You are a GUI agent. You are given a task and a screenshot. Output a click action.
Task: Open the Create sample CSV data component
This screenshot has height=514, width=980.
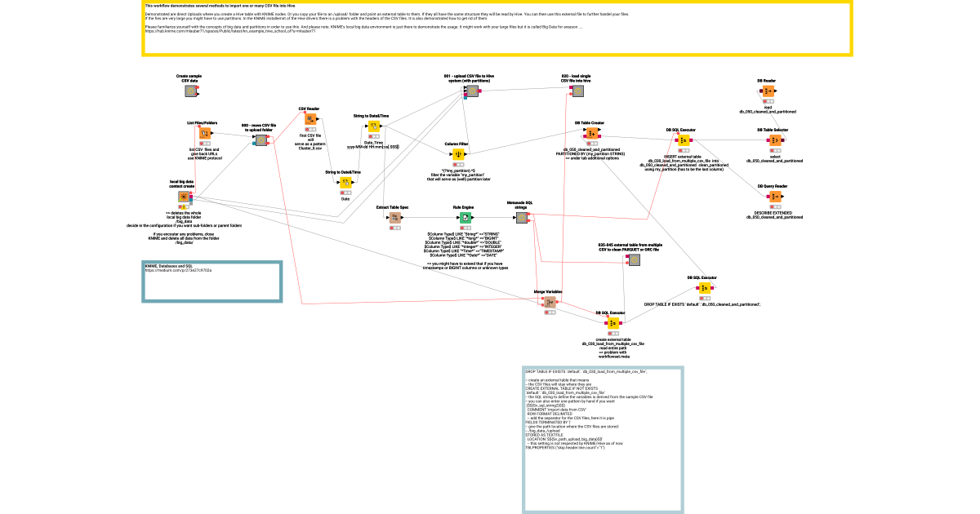[x=190, y=91]
